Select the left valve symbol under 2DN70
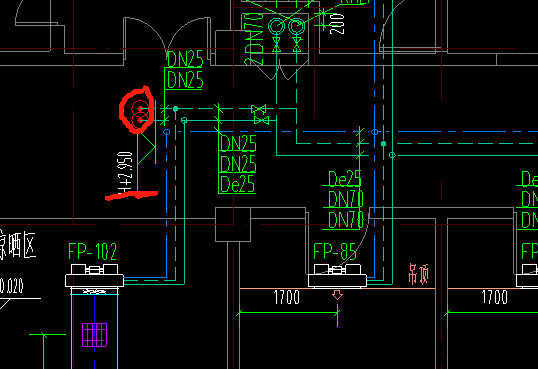Image resolution: width=538 pixels, height=369 pixels. pyautogui.click(x=277, y=45)
